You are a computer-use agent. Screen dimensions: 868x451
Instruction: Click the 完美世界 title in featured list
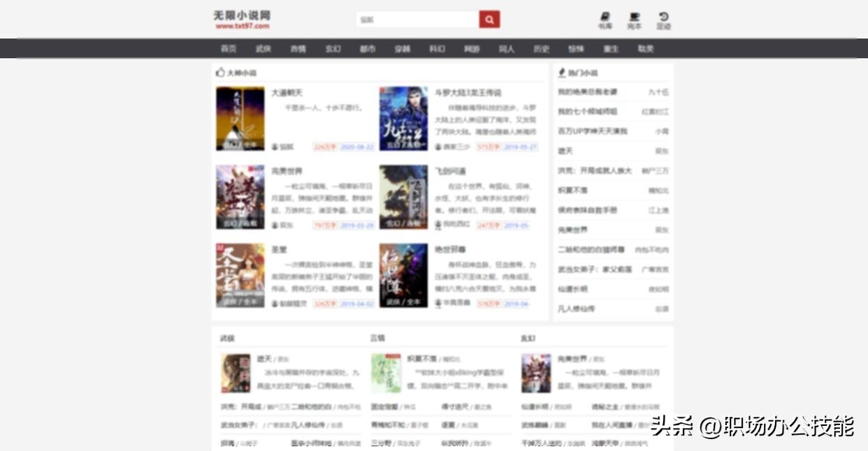coord(287,171)
